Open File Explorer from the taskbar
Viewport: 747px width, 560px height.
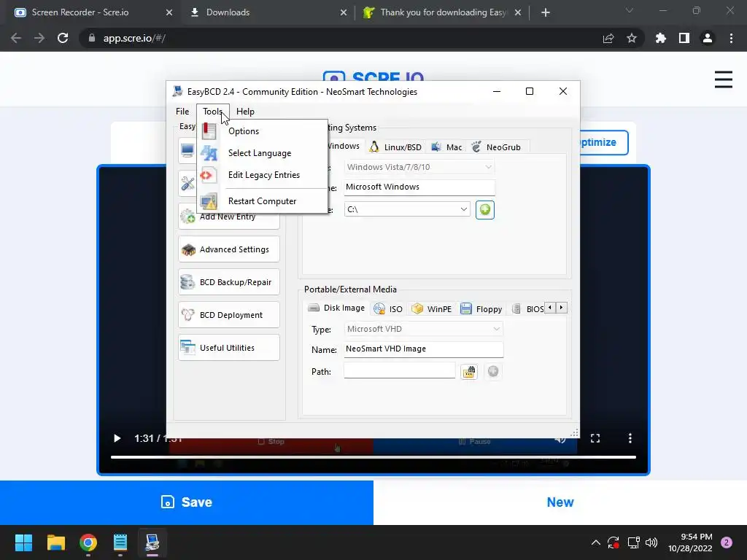click(55, 542)
